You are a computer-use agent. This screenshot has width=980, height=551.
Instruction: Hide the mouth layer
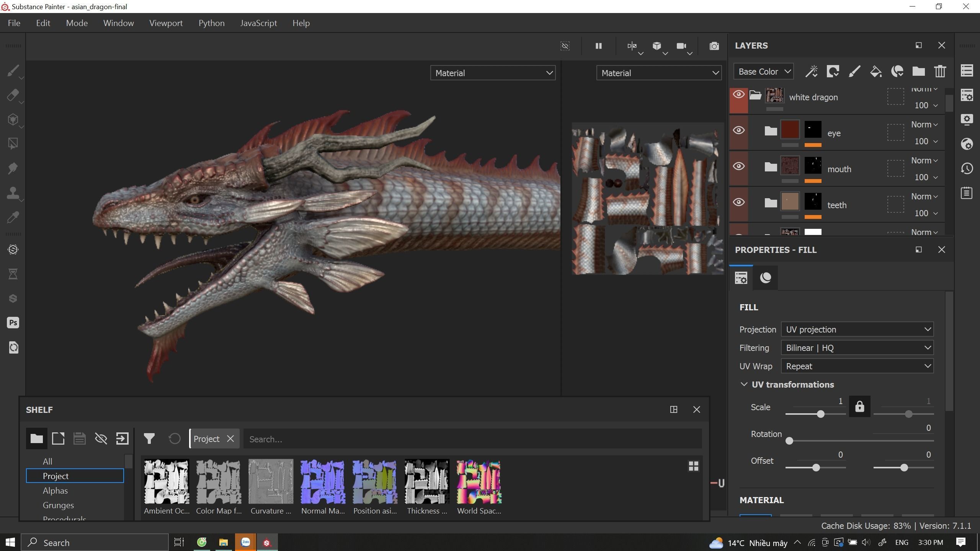click(738, 166)
